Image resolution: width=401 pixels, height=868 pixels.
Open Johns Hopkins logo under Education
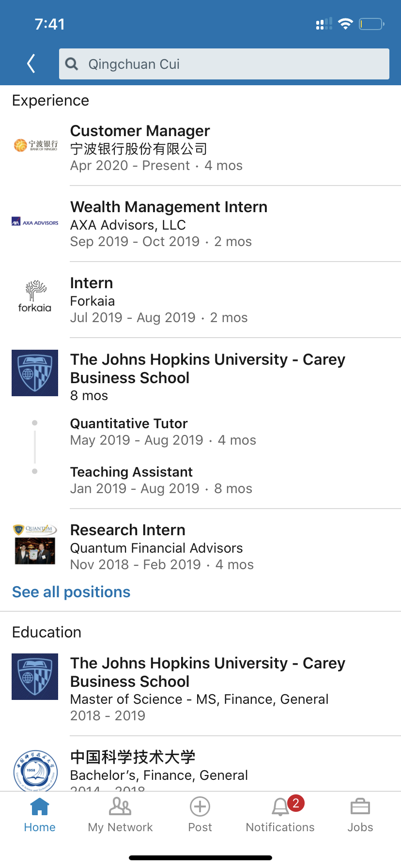35,677
